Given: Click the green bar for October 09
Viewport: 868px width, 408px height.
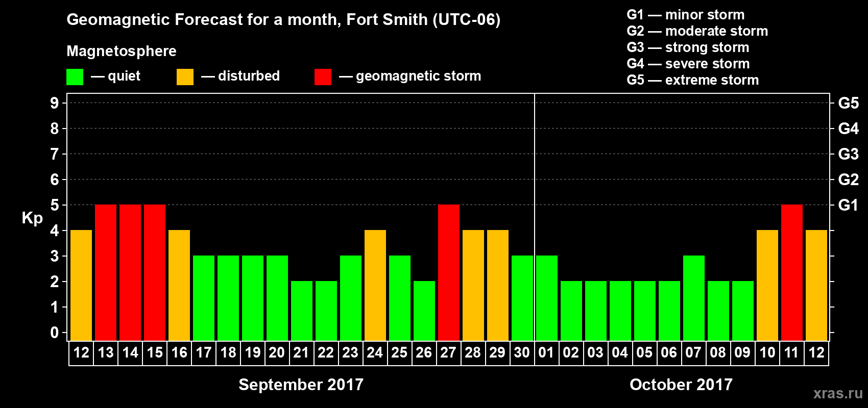Looking at the screenshot, I should [x=743, y=311].
